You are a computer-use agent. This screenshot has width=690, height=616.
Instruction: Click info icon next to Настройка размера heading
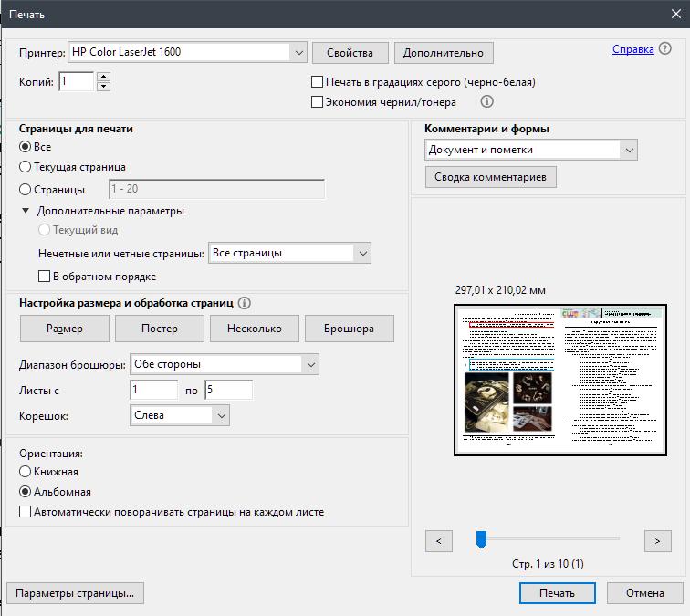(x=245, y=303)
